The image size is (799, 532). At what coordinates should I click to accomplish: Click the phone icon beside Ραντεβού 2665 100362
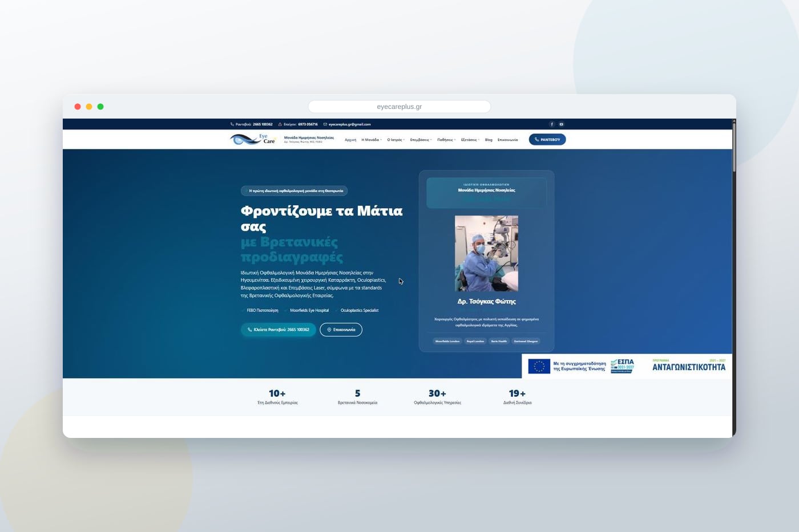pyautogui.click(x=232, y=124)
